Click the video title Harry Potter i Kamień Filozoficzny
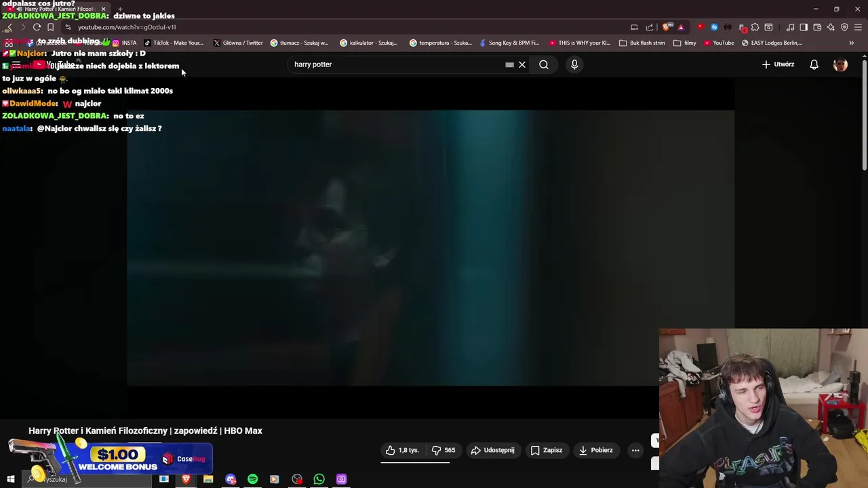Viewport: 868px width, 488px height. coord(145,430)
